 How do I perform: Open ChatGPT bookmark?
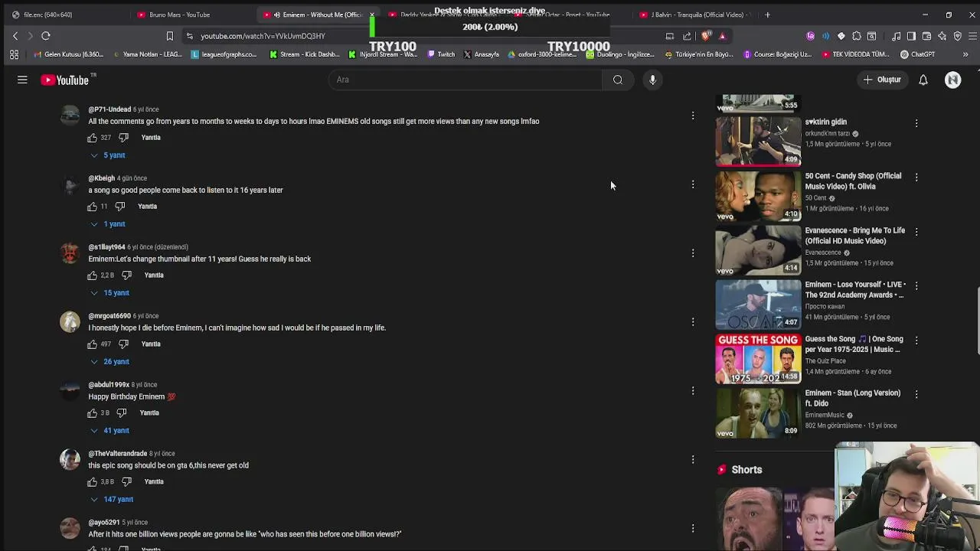pos(917,54)
